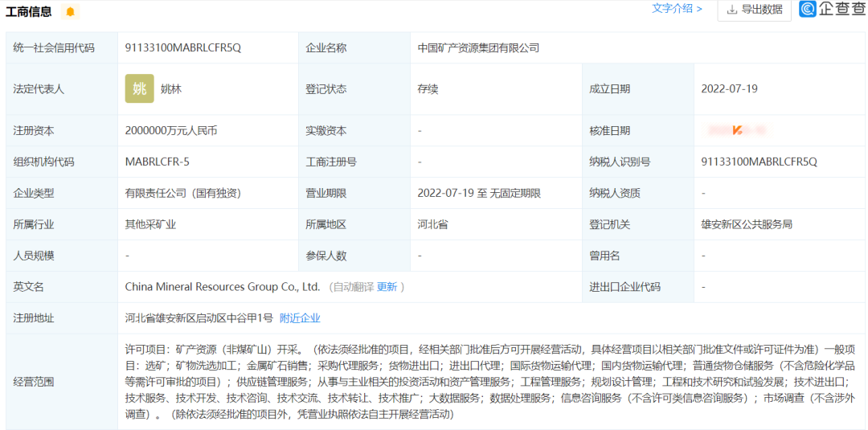Select the 工商信息 section heading
The height and width of the screenshot is (430, 868).
point(29,11)
